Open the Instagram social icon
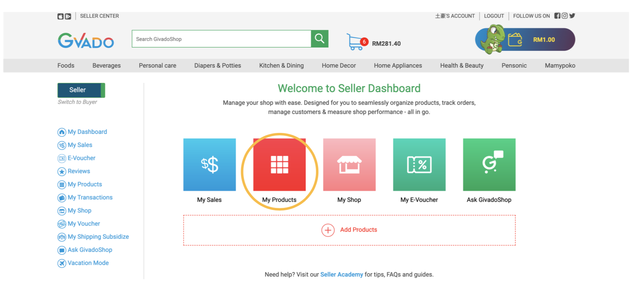 [x=565, y=16]
